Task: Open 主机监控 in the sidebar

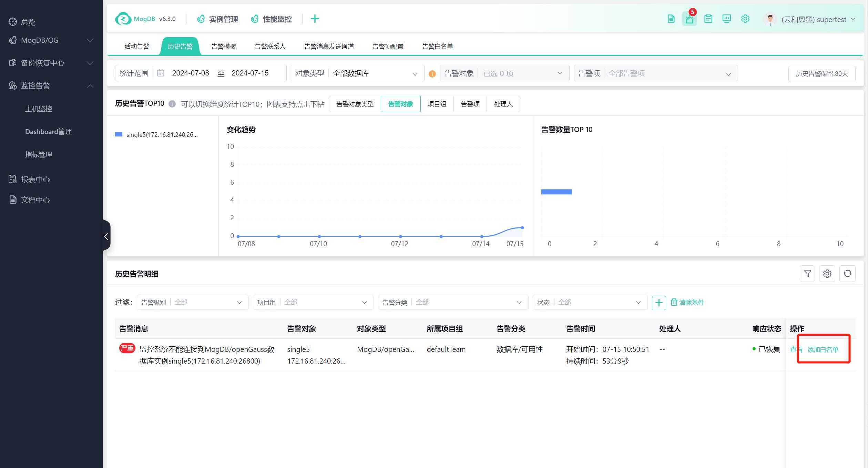Action: pyautogui.click(x=39, y=109)
